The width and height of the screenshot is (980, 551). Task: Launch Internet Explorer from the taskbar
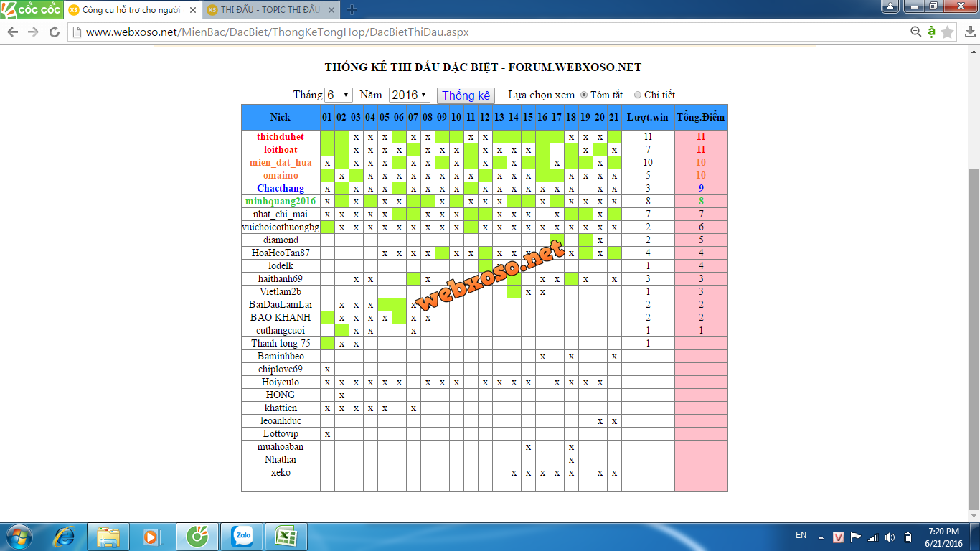(65, 537)
